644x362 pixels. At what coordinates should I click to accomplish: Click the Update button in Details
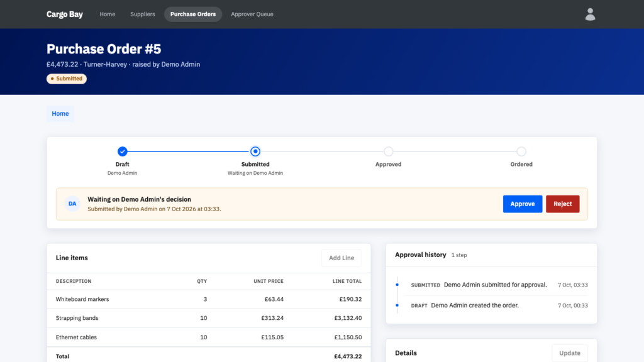(x=570, y=353)
